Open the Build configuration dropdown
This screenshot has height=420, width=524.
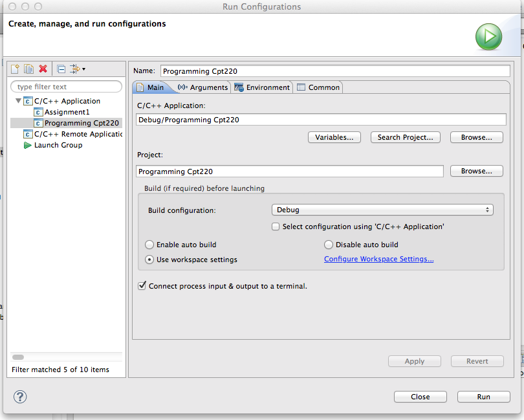tap(382, 210)
